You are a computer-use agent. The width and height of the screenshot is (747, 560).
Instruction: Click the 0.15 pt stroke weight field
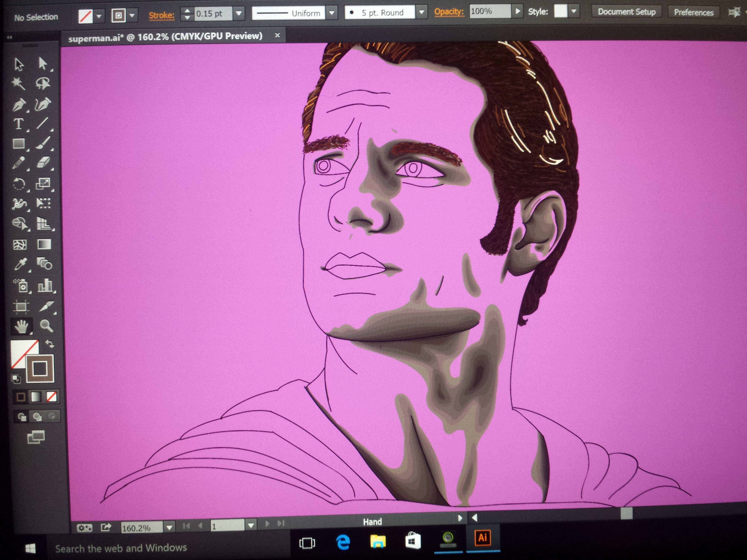pos(213,14)
